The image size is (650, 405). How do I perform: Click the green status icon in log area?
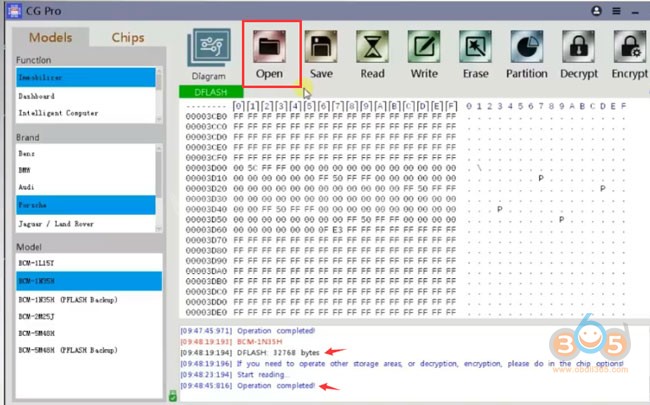173,396
